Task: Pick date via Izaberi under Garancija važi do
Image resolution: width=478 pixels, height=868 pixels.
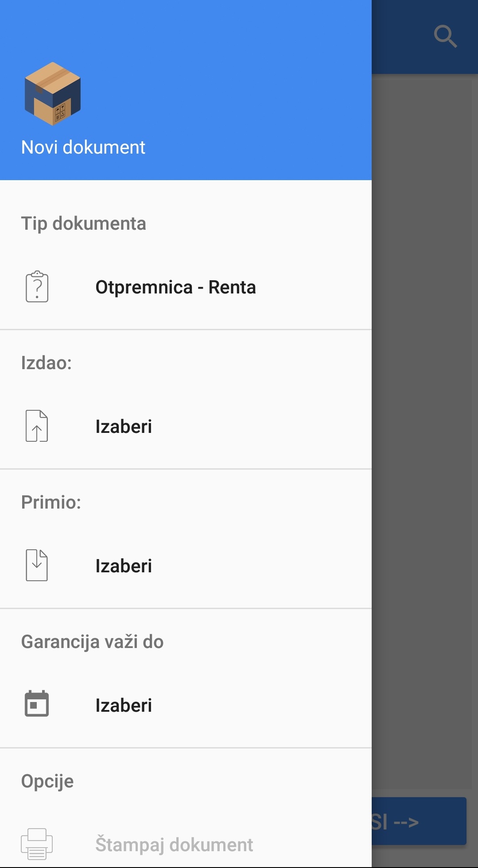Action: tap(124, 706)
